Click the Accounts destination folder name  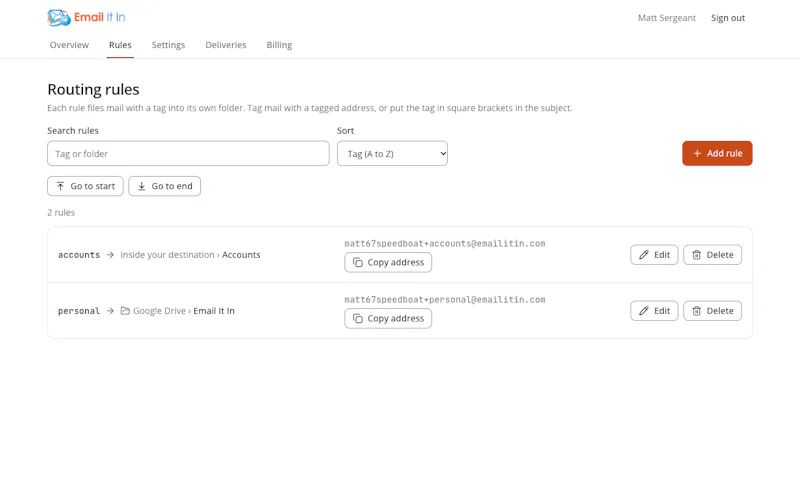pos(241,255)
